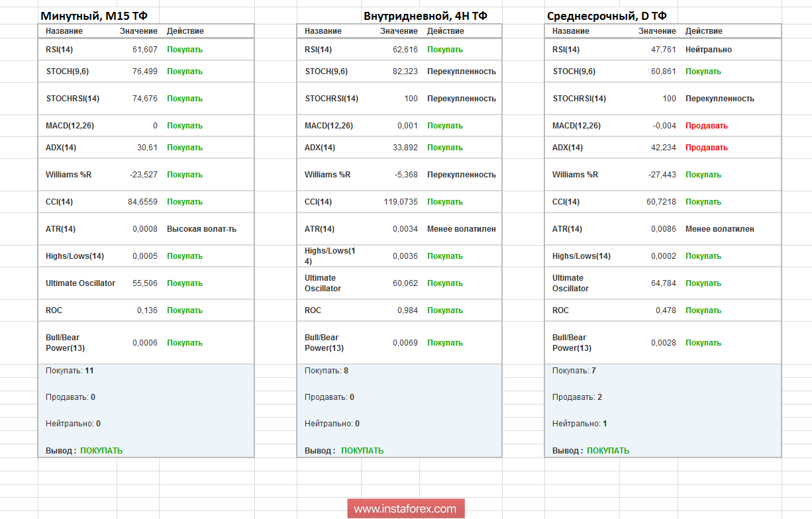Select Перекупленность for STOCHRSI in daily table

[719, 99]
